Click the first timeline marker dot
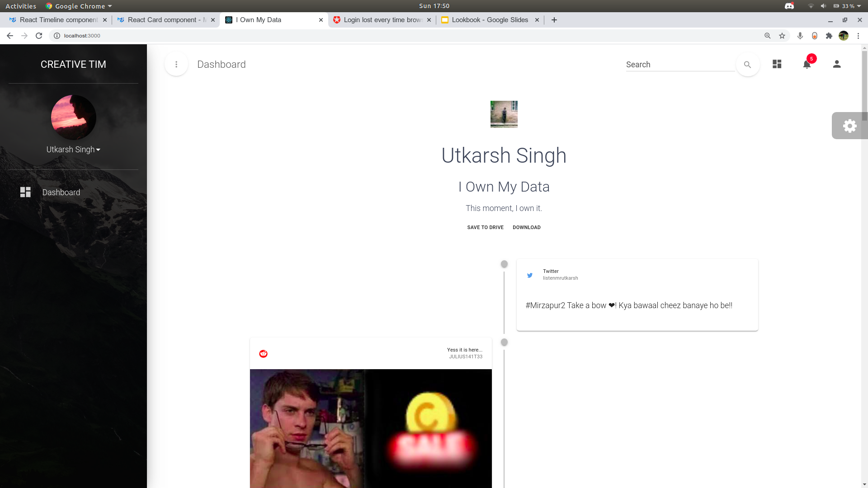The height and width of the screenshot is (488, 868). [x=504, y=264]
